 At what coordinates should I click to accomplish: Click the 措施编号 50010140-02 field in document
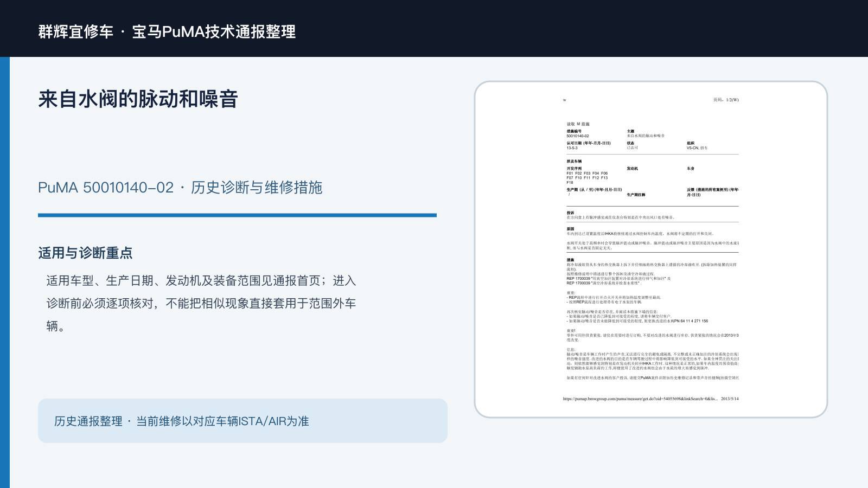578,133
